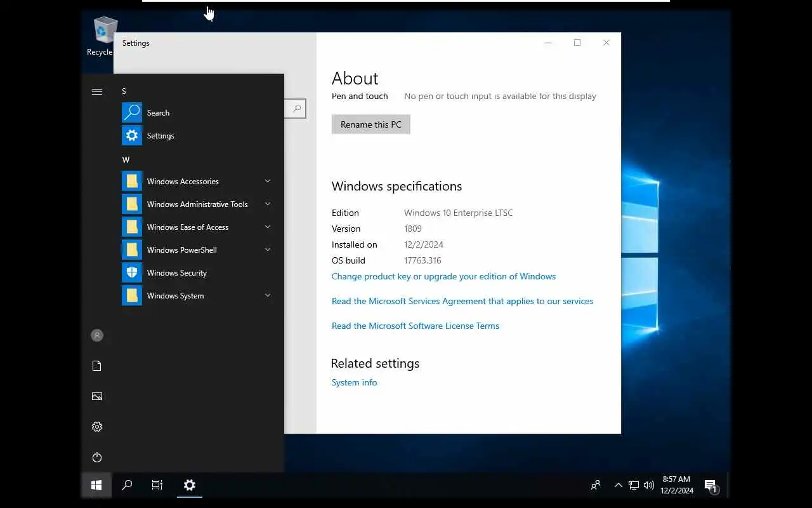This screenshot has height=508, width=812.
Task: Click the Windows Start button
Action: click(x=96, y=485)
